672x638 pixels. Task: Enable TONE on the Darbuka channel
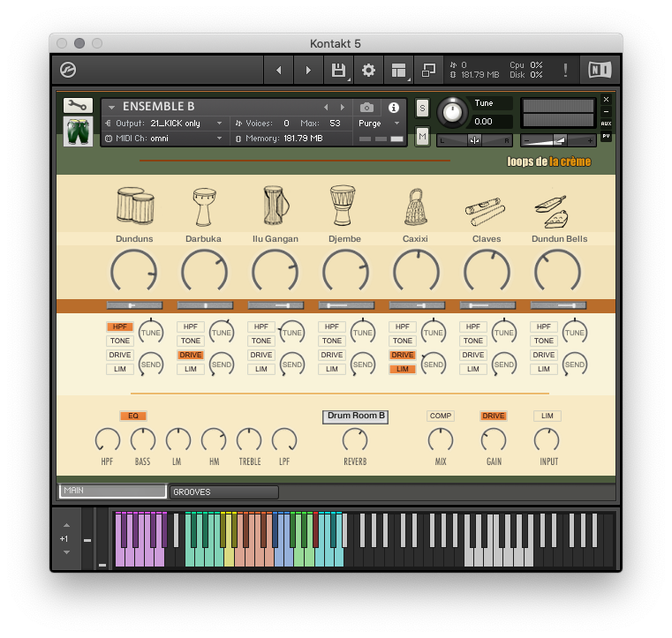coord(190,341)
